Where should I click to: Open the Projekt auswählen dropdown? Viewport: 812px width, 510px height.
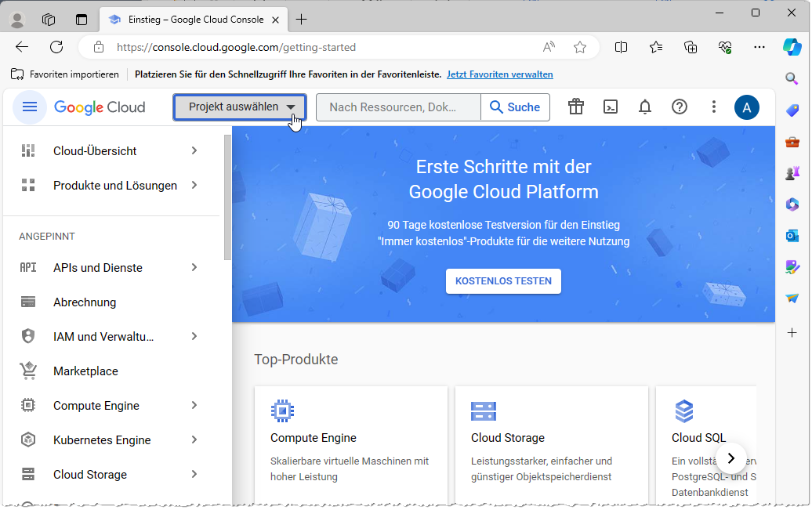[239, 107]
